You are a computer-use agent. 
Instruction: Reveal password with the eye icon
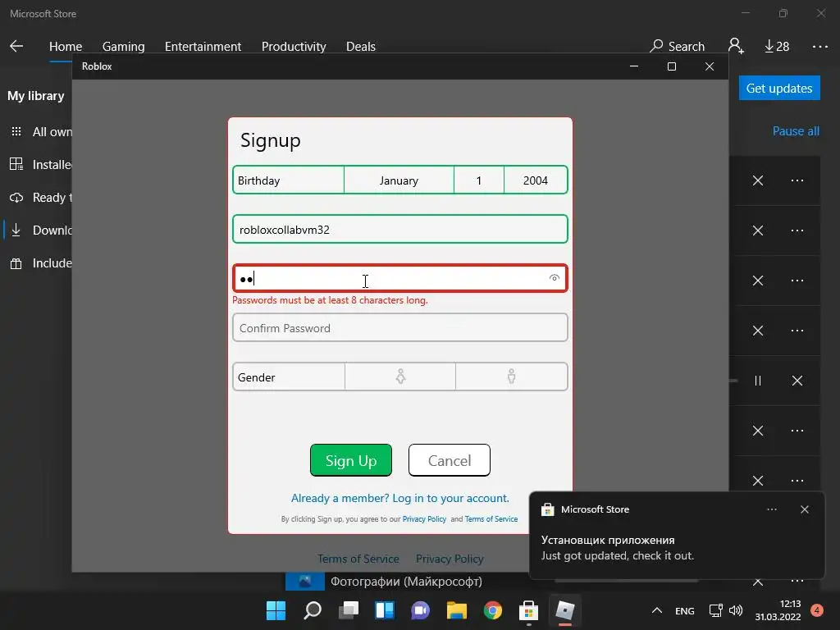(x=555, y=277)
